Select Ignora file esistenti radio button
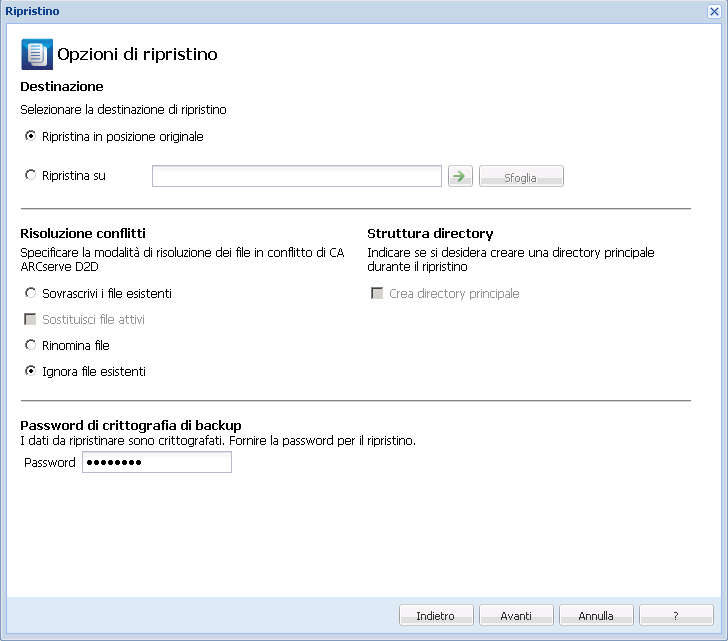Screen dimensions: 728x641 coord(30,371)
